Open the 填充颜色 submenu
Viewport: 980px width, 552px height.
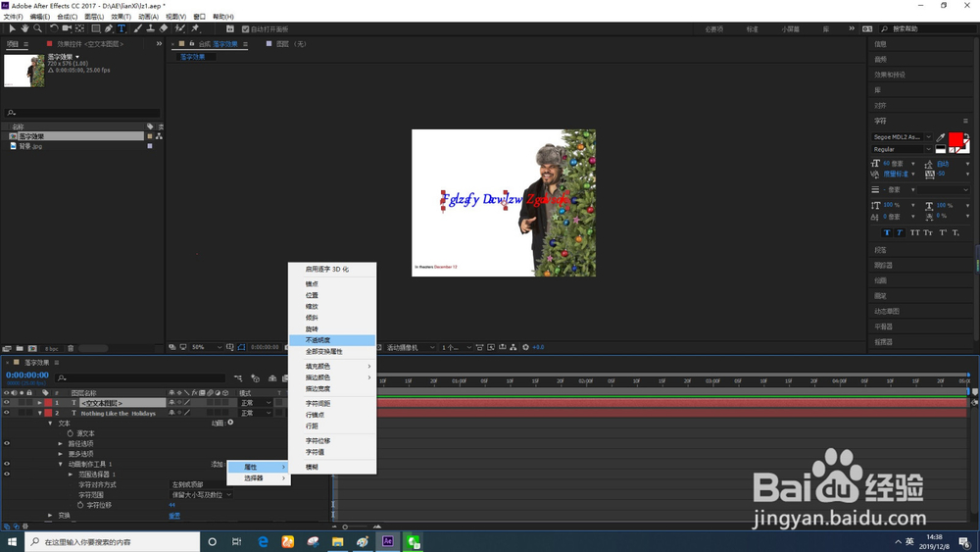tap(332, 367)
